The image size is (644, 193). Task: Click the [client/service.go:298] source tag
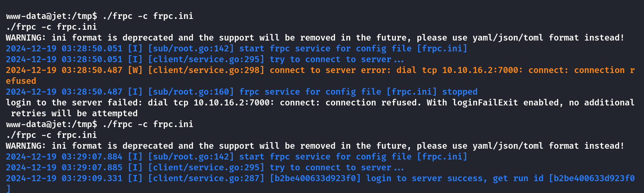(x=206, y=70)
